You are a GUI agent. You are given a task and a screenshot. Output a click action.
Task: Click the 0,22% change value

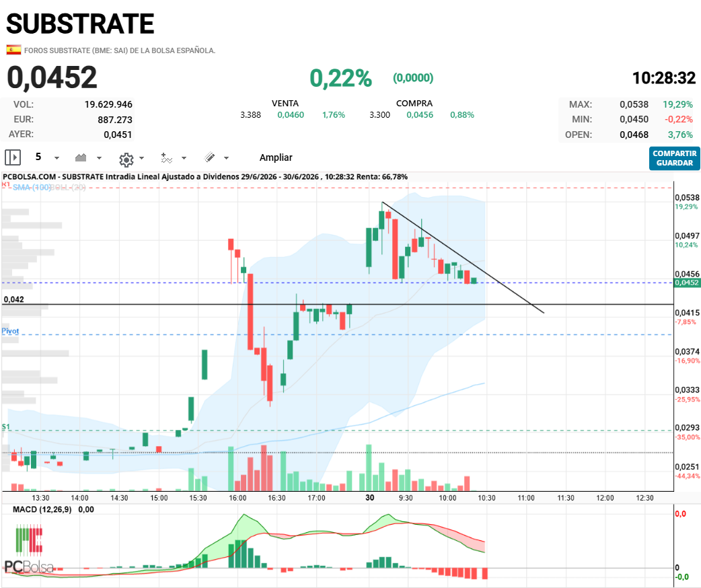[x=340, y=78]
